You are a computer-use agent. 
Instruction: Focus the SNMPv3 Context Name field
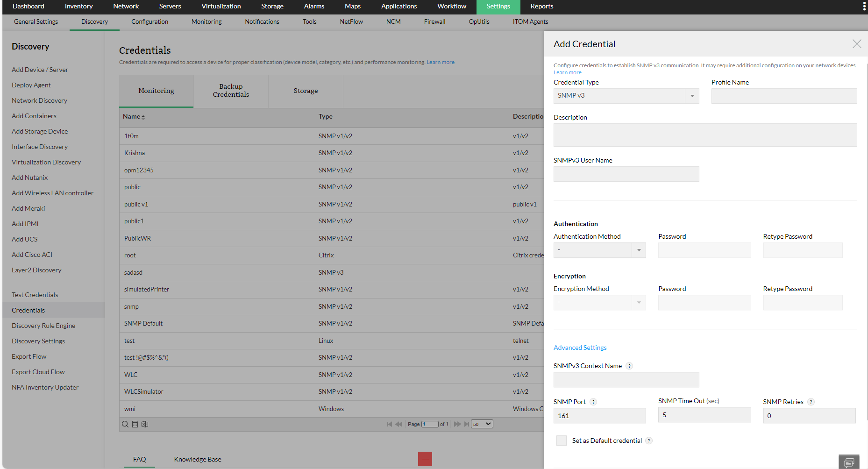[626, 379]
